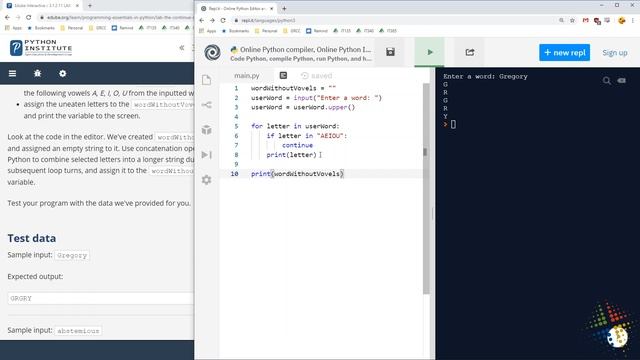Open the version control icon in sidebar
Image resolution: width=640 pixels, height=360 pixels.
coord(207,105)
